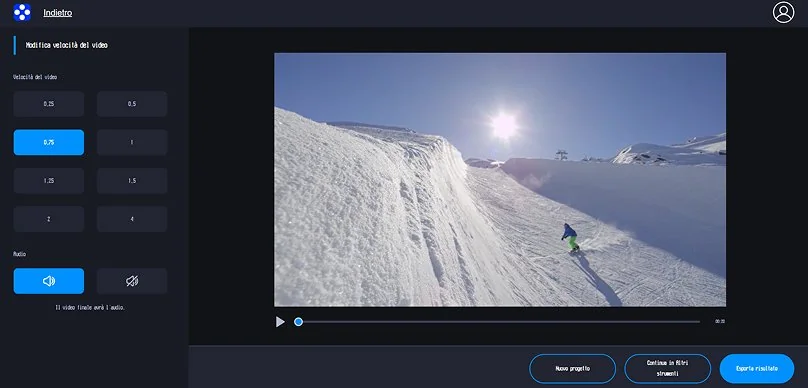Screen dimensions: 808x388
Task: Open the user profile icon
Action: click(x=783, y=12)
